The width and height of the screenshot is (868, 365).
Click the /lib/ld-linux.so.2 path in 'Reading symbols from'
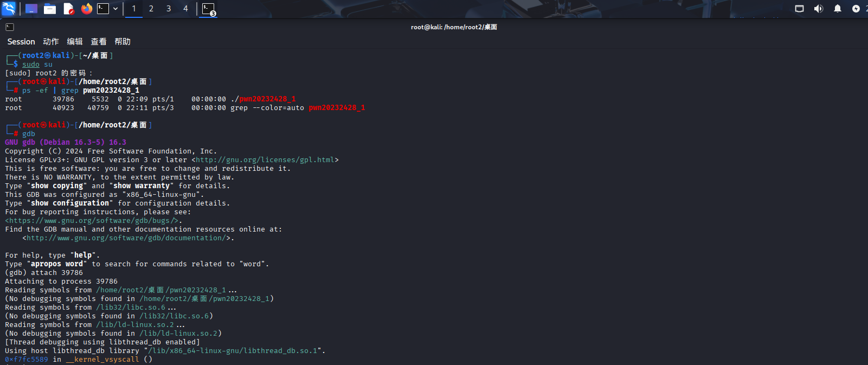pos(135,325)
